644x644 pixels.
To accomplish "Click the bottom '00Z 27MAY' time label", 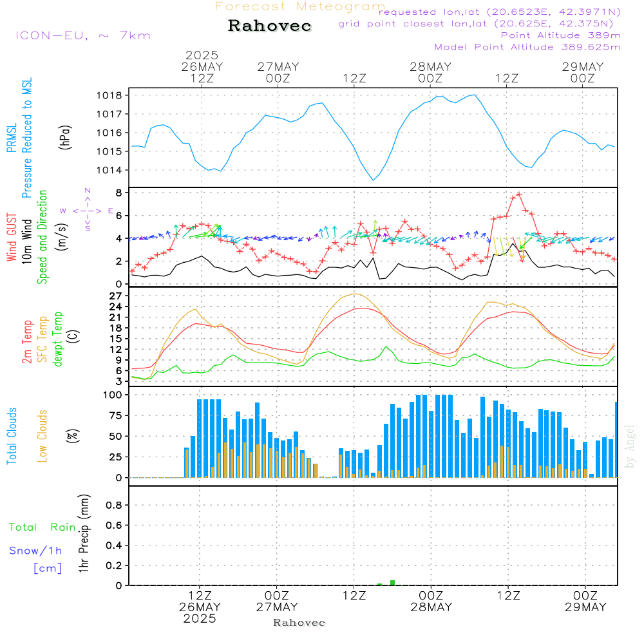I will [x=277, y=601].
